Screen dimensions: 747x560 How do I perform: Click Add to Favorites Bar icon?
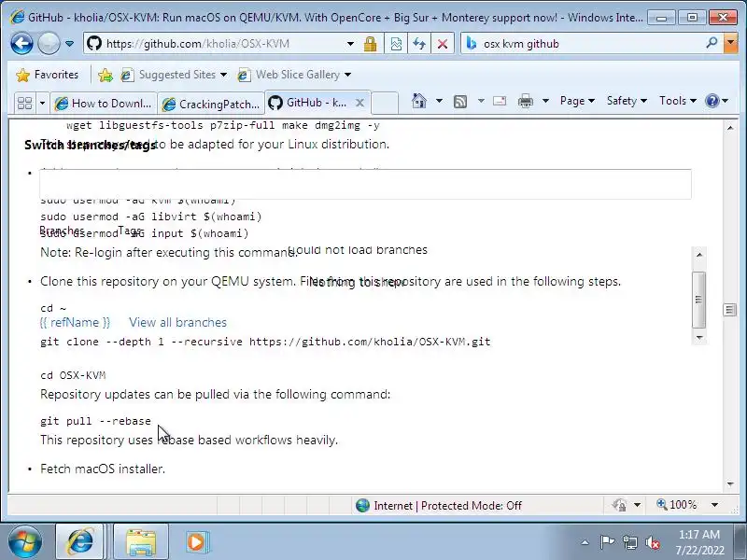pyautogui.click(x=106, y=75)
